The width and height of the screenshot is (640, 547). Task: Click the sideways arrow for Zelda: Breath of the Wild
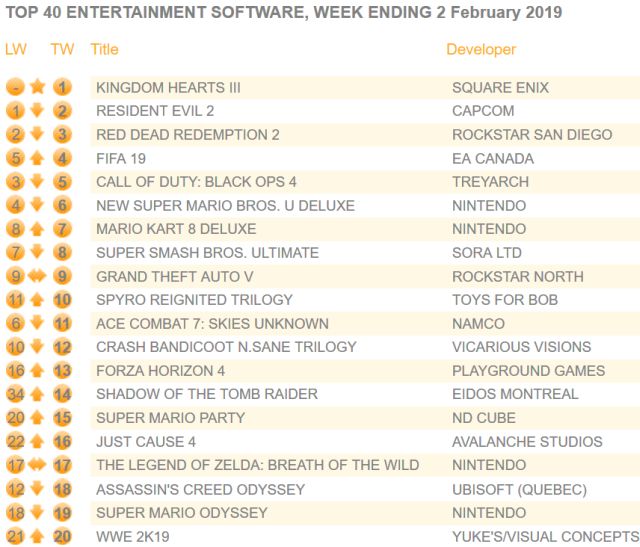pos(38,465)
